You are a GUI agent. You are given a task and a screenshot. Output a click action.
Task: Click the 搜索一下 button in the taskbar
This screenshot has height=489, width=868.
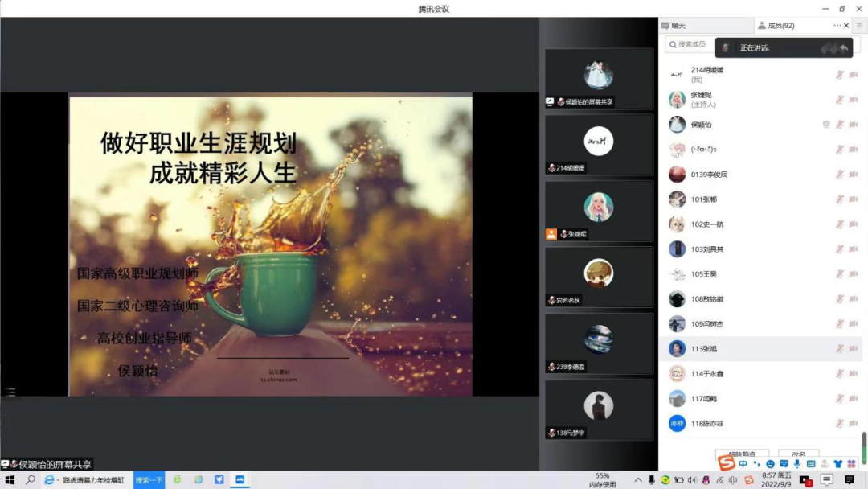tap(149, 480)
